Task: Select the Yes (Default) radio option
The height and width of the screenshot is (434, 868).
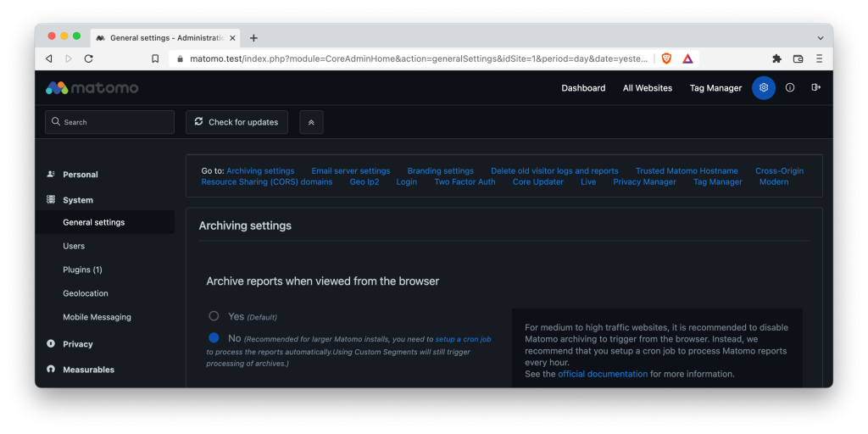Action: click(x=214, y=316)
